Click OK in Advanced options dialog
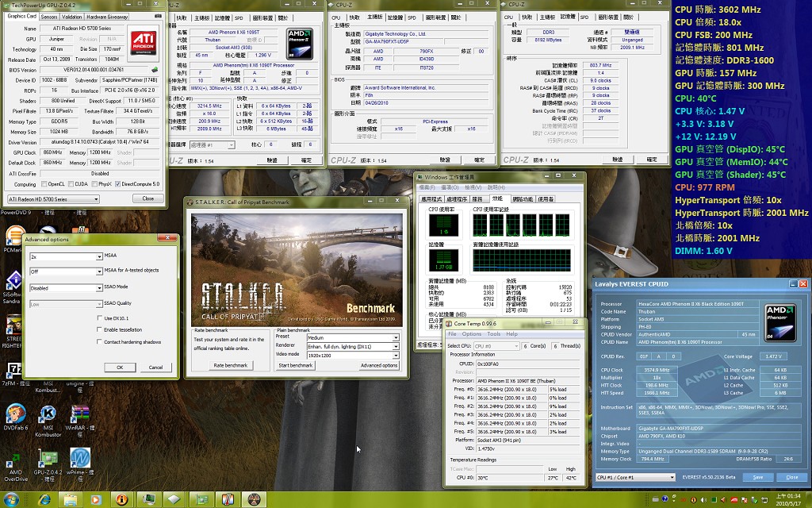This screenshot has width=812, height=508. pyautogui.click(x=120, y=367)
